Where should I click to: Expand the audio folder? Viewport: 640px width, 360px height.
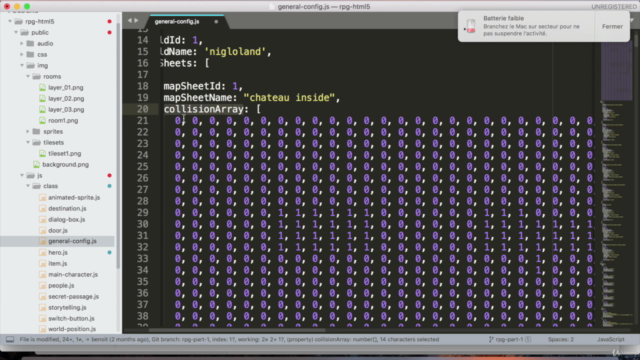[22, 43]
